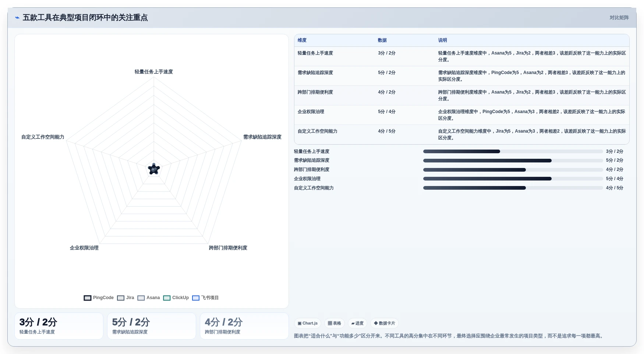Click progress bar for 跨部门排期便利度

click(x=513, y=170)
